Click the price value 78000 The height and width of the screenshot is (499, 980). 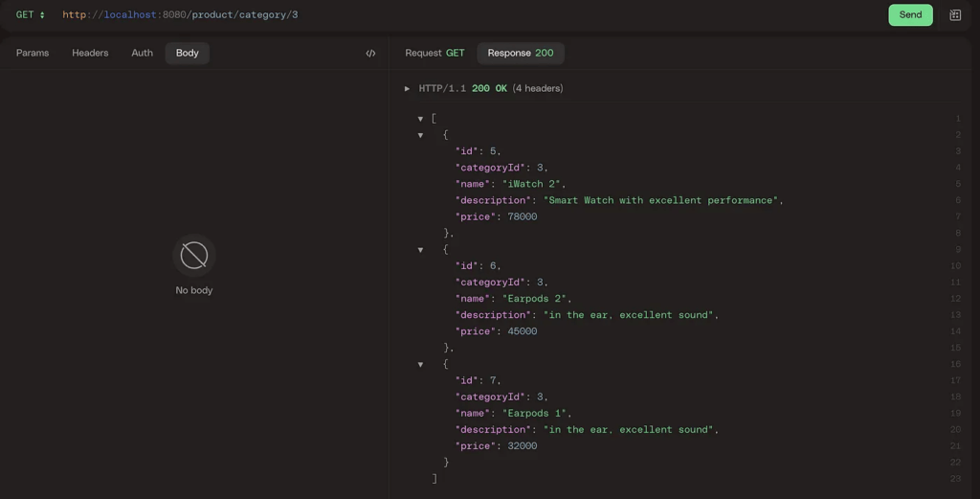[x=522, y=217]
